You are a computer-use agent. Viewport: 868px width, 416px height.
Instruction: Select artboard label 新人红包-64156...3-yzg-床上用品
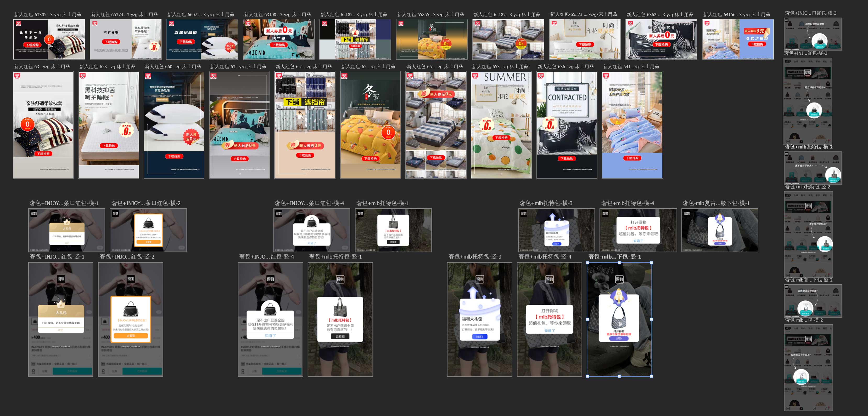[737, 14]
